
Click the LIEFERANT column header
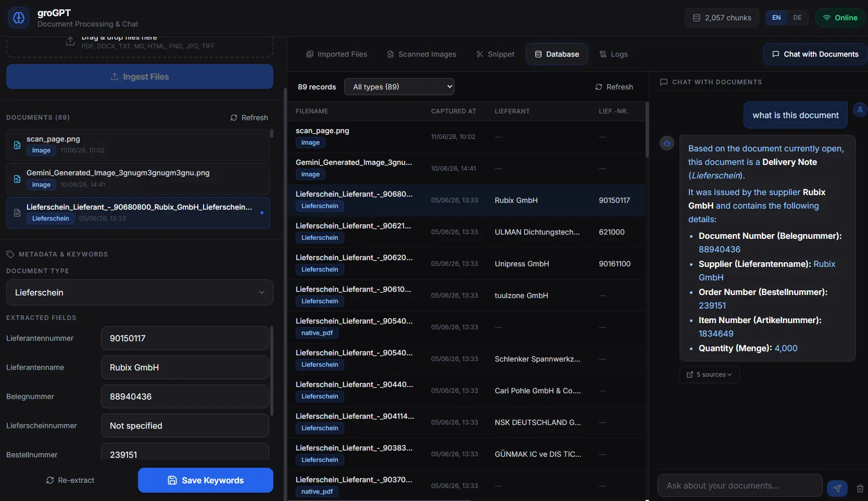coord(512,111)
